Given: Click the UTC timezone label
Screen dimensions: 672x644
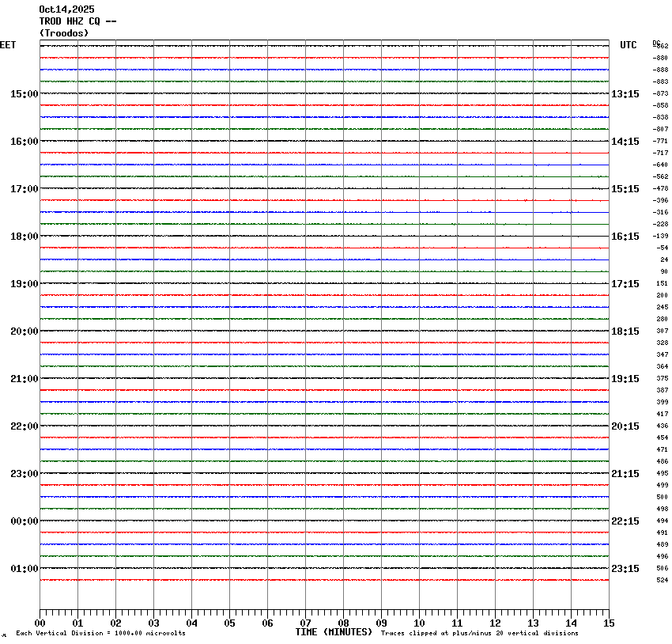Looking at the screenshot, I should pos(628,45).
